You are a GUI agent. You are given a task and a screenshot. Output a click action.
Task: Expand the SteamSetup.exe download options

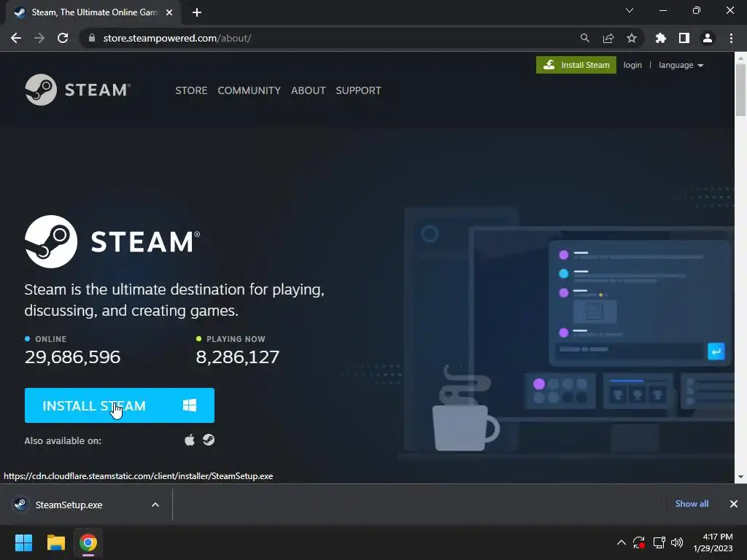155,505
